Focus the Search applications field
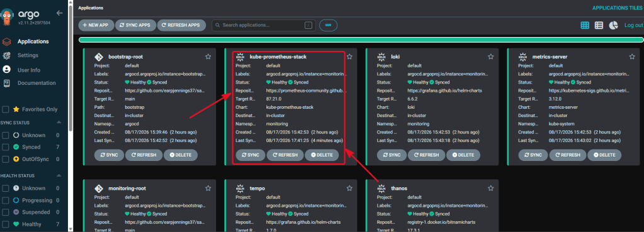Viewport: 644px width, 232px height. pos(263,25)
